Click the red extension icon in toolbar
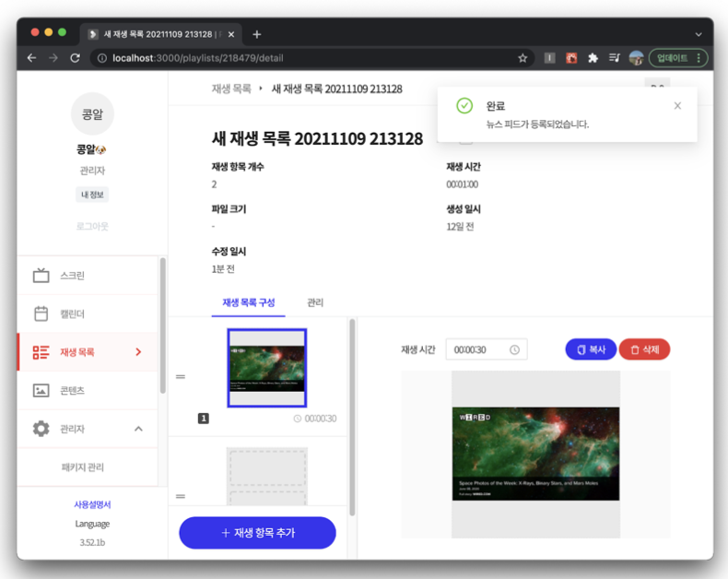Viewport: 728px width, 579px height. tap(571, 58)
